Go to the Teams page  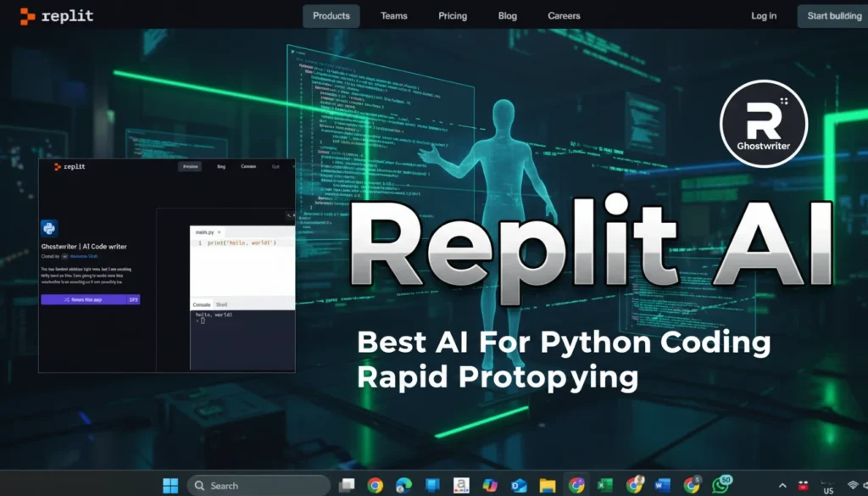[393, 15]
